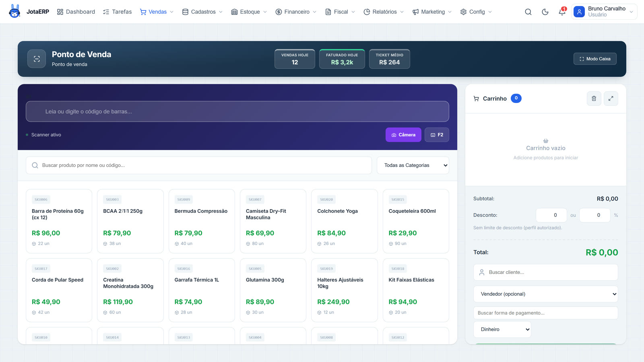Open the Tarefas page

point(117,12)
